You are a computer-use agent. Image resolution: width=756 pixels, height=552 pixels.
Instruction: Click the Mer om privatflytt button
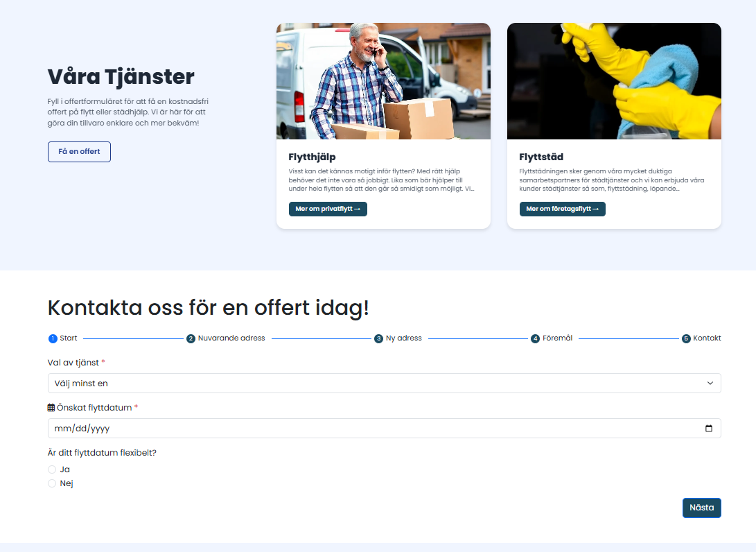328,209
